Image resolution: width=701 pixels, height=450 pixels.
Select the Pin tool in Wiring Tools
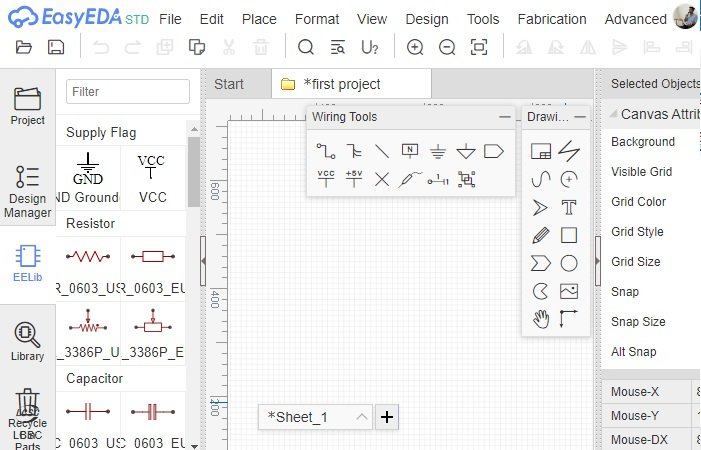point(438,180)
